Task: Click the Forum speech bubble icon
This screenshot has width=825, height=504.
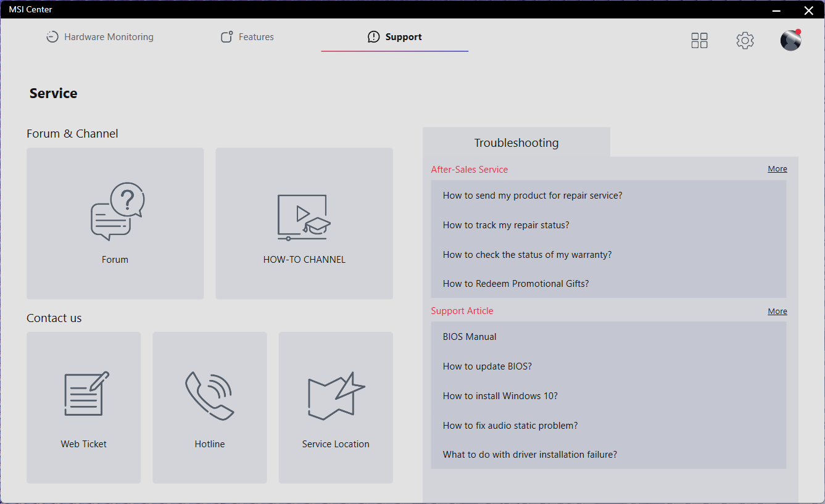Action: point(117,211)
